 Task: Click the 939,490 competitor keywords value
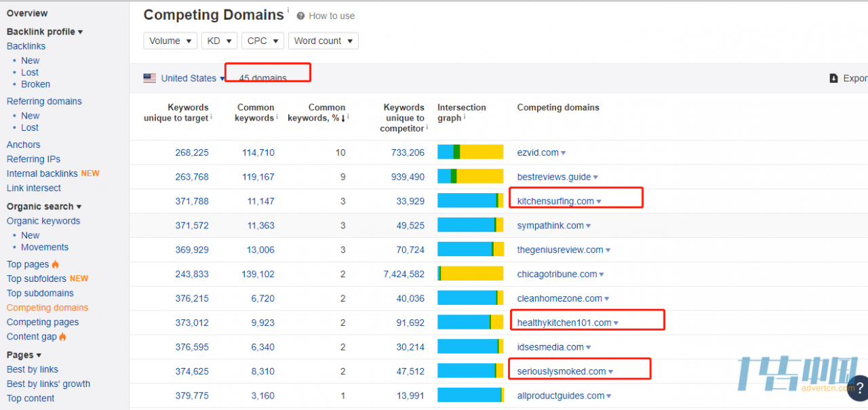coord(408,178)
